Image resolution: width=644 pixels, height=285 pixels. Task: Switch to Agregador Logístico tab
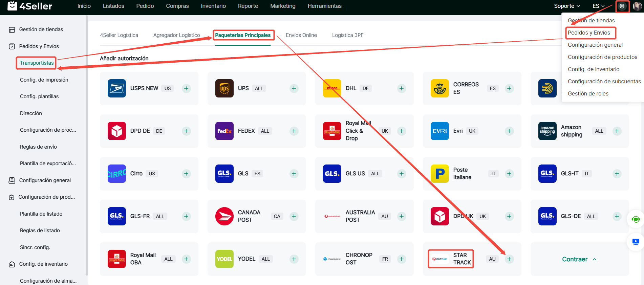tap(177, 35)
